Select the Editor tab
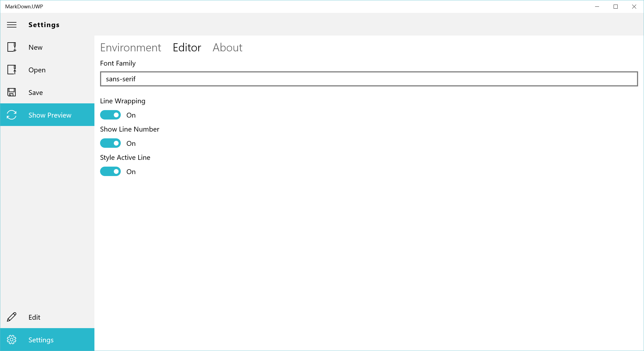Image resolution: width=644 pixels, height=351 pixels. (187, 48)
